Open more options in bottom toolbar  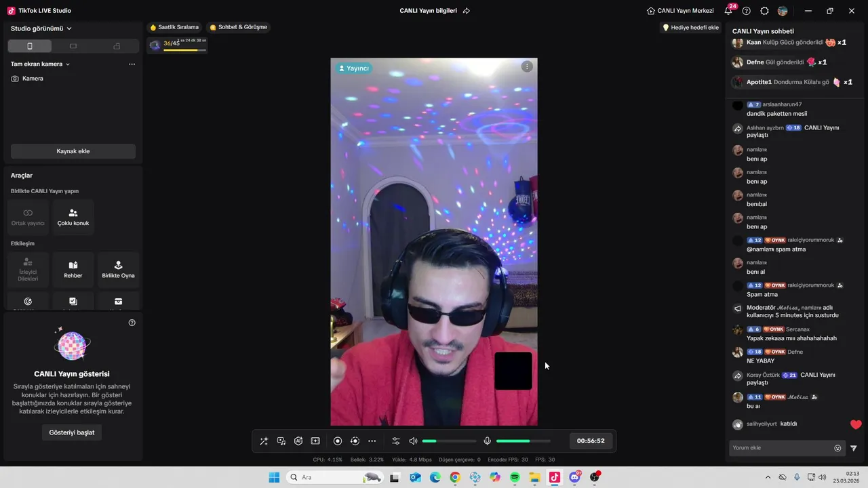click(x=372, y=441)
